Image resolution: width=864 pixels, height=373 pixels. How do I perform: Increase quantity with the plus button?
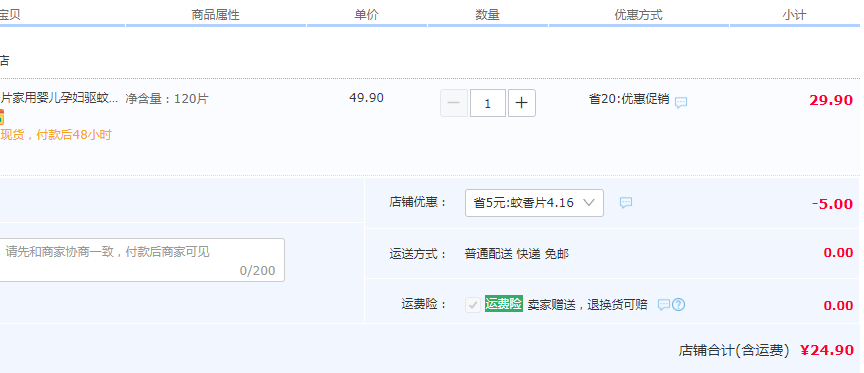(522, 103)
